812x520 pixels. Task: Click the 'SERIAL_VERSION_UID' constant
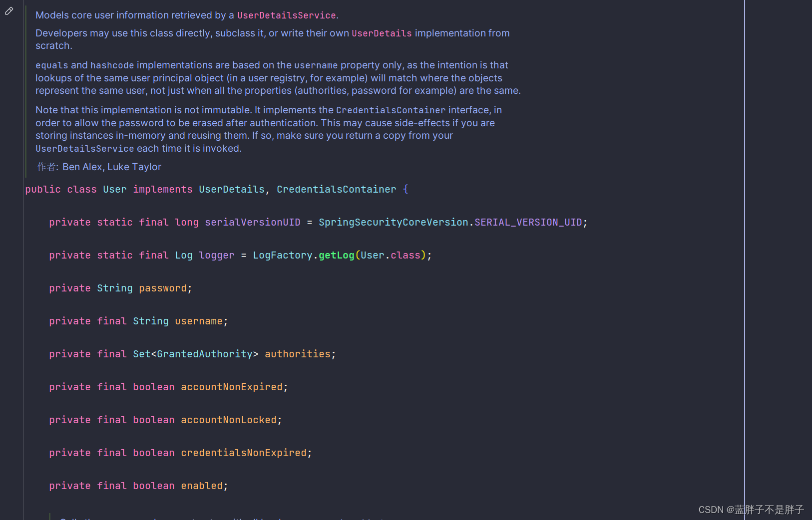(x=528, y=223)
